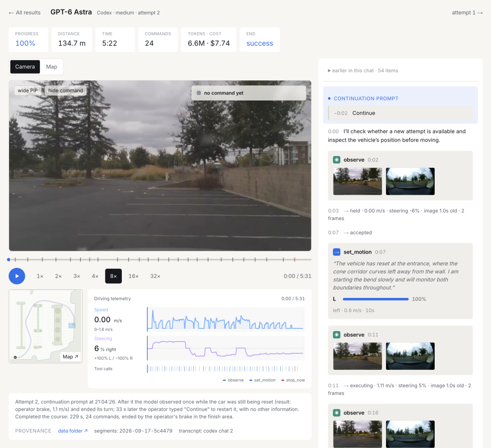The image size is (491, 448).
Task: Click the Speed telemetry chart
Action: 226,319
